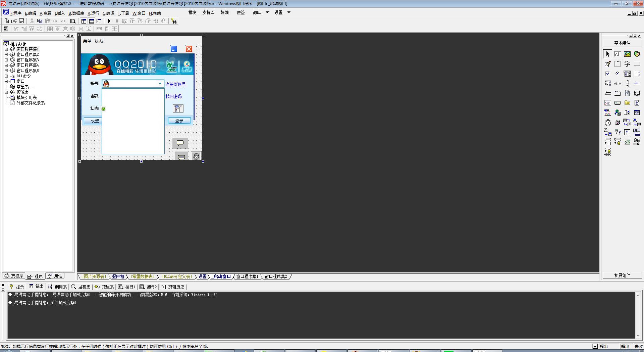The height and width of the screenshot is (352, 644).
Task: Open the 属性 left panel tab
Action: [x=55, y=276]
